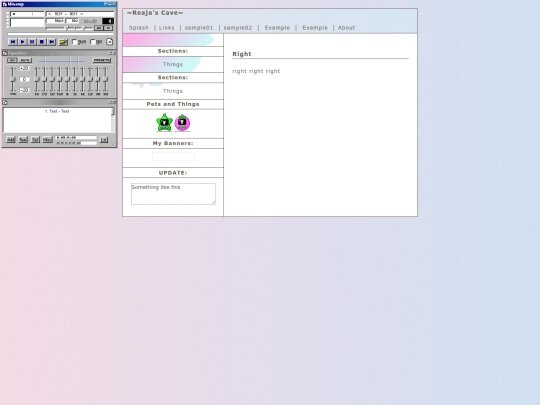Open a file with the Winamp eject button
This screenshot has height=405, width=540.
pos(63,42)
